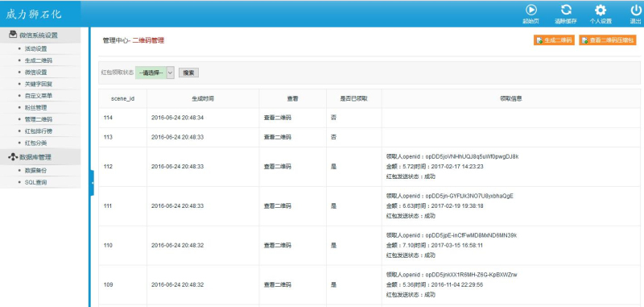Open 红包分类 in the sidebar
Viewport: 644px width, 307px height.
(35, 143)
